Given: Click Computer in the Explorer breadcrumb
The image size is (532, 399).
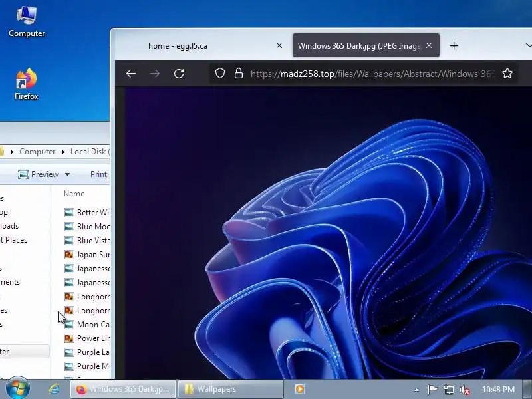Looking at the screenshot, I should [37, 152].
